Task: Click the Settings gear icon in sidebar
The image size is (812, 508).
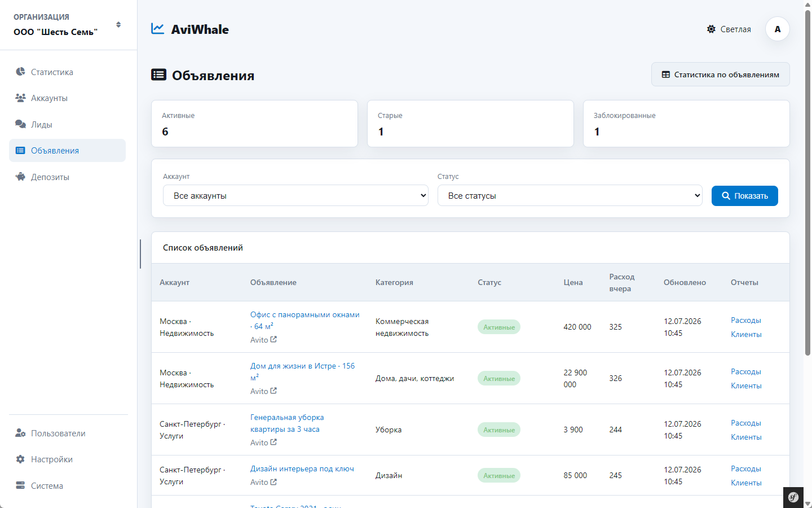Action: point(20,459)
